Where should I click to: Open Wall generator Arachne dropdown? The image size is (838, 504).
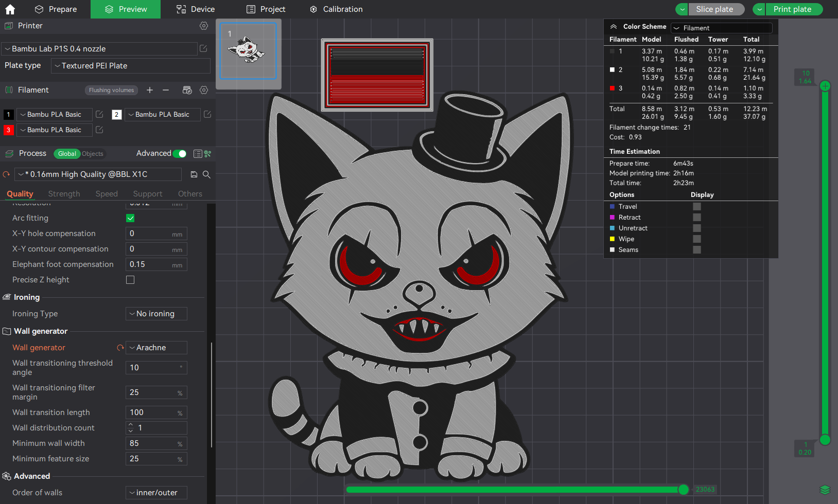[x=156, y=348]
